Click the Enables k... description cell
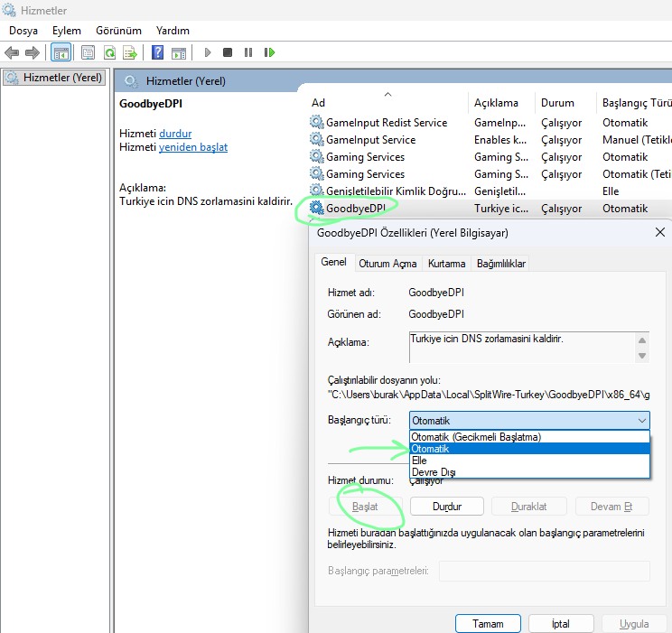Image resolution: width=672 pixels, height=633 pixels. (500, 140)
